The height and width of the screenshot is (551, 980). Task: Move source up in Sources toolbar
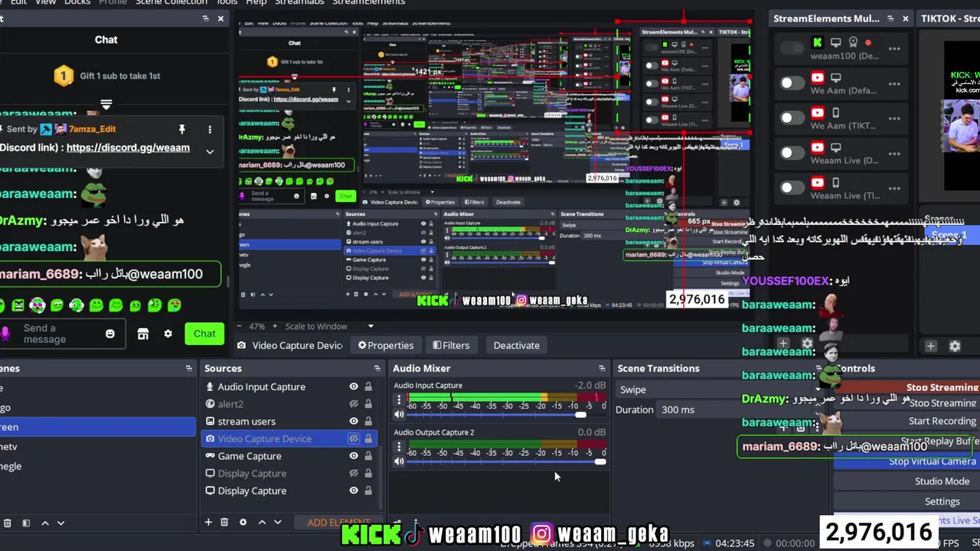click(262, 522)
